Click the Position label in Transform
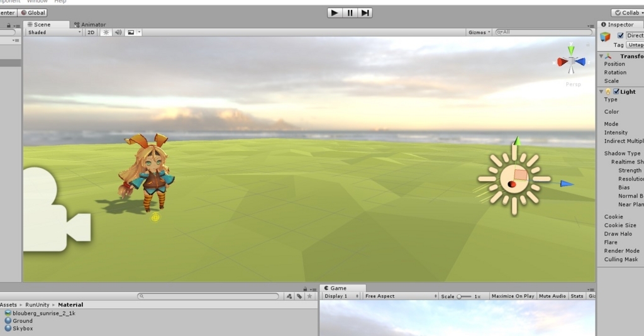This screenshot has height=336, width=644. 614,64
